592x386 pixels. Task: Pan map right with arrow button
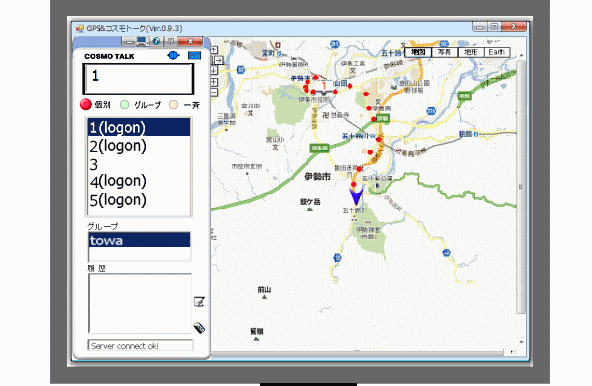pos(219,60)
